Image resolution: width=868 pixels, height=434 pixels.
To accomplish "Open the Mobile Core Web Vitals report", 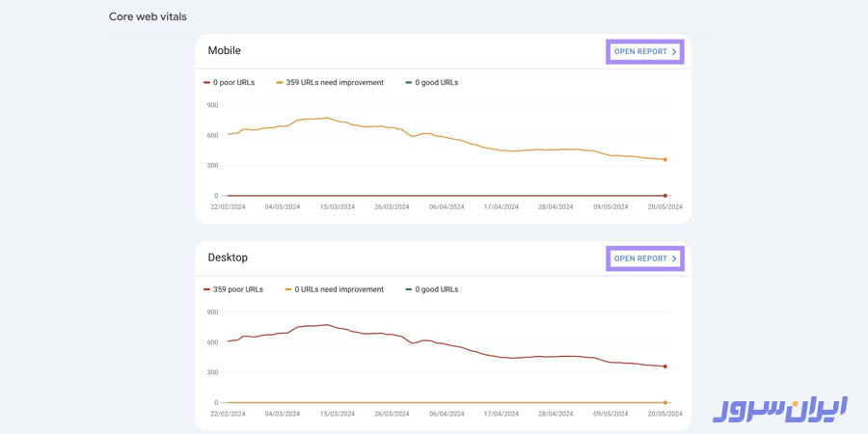I will tap(644, 52).
